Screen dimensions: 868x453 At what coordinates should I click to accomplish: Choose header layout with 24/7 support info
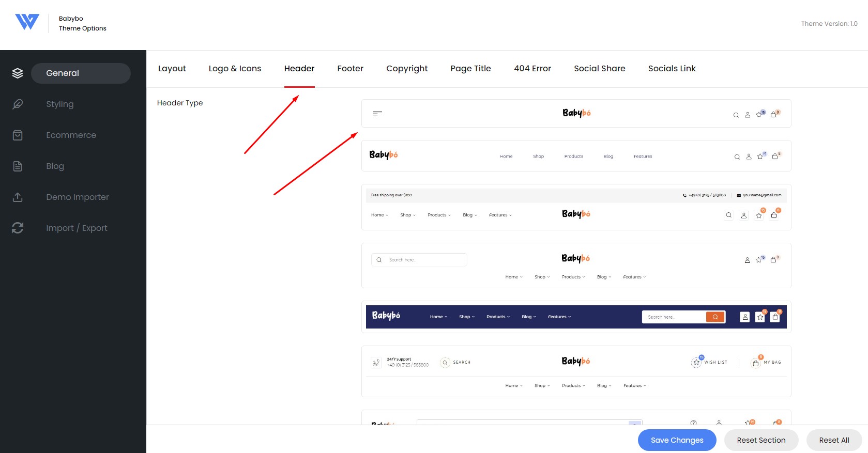[x=576, y=371]
